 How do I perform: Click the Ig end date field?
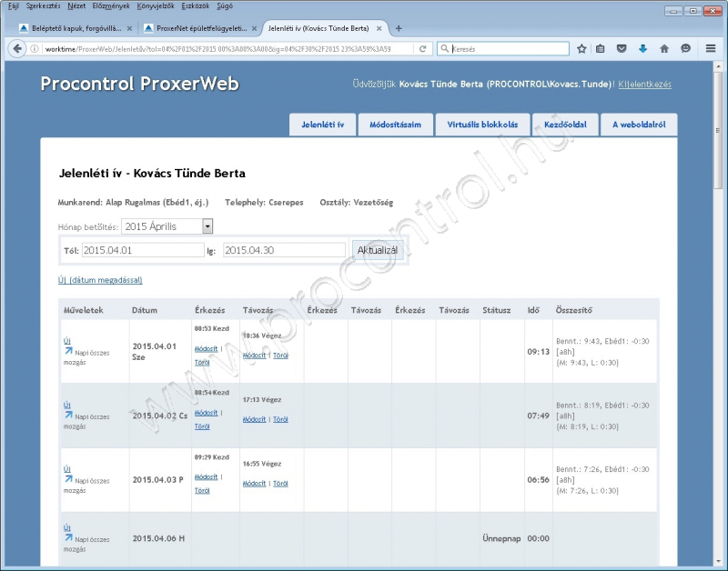(x=284, y=250)
